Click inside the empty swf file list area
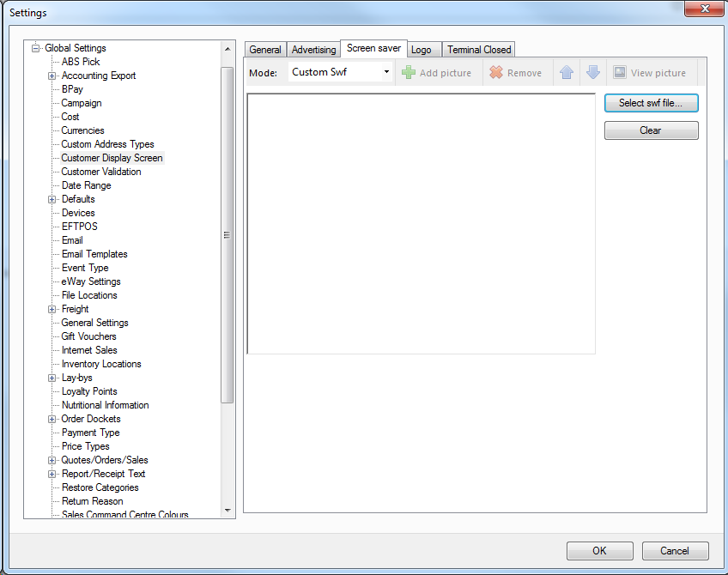 tap(421, 223)
